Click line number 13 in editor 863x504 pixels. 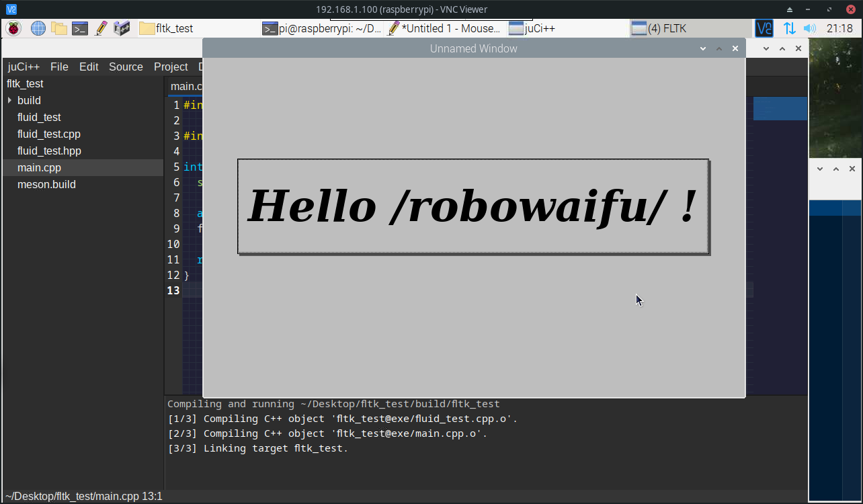(173, 290)
